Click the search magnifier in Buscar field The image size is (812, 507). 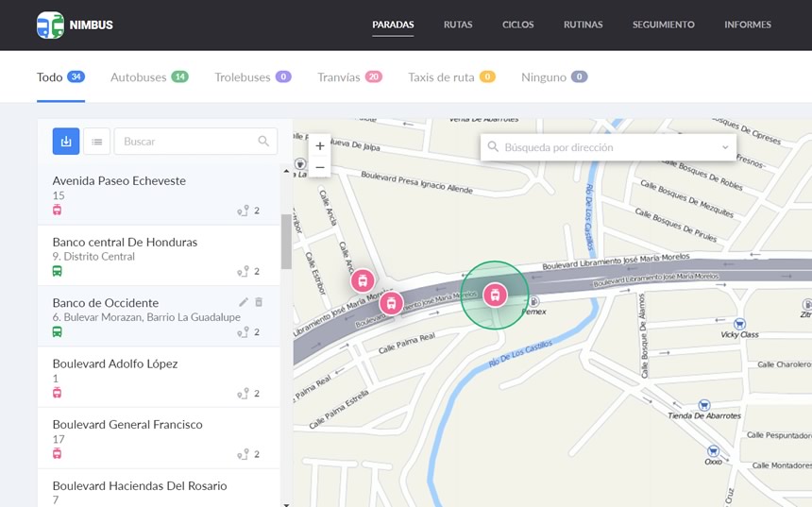point(263,142)
